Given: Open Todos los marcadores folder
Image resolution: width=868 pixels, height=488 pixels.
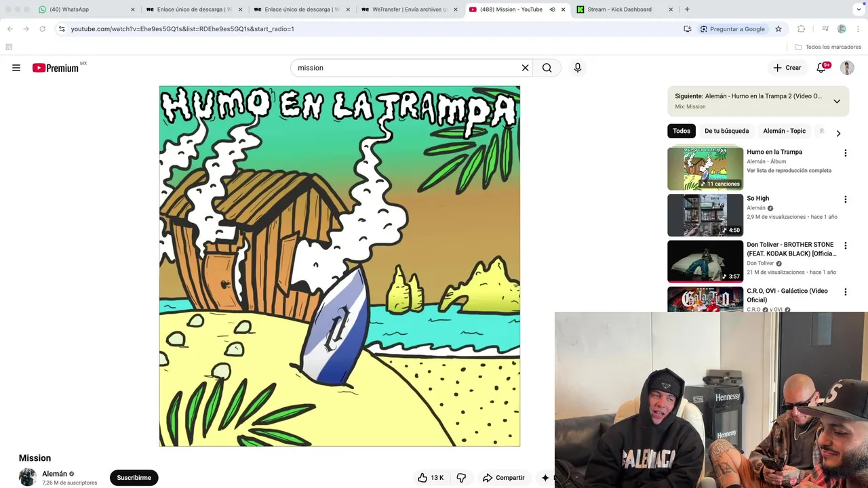Looking at the screenshot, I should 827,47.
